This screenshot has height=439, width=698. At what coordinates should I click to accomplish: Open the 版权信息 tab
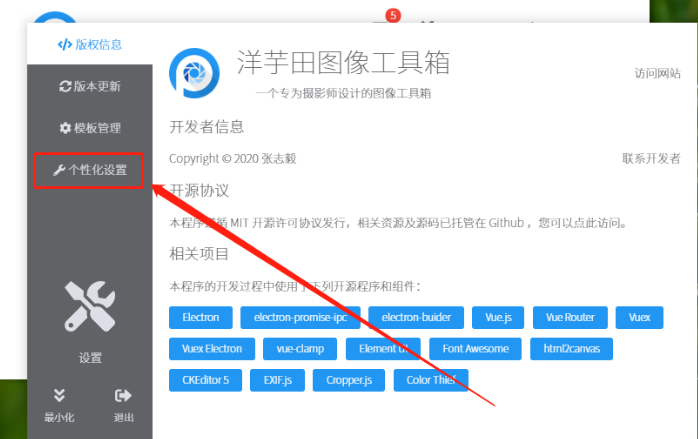coord(89,45)
